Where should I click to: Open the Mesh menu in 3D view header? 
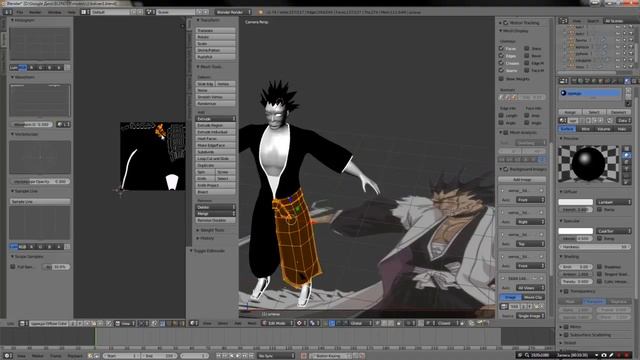[252, 323]
